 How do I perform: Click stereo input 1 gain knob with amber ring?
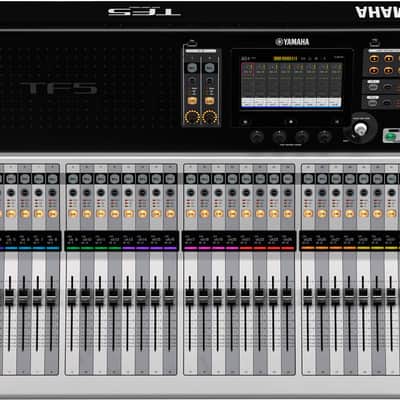pyautogui.click(x=192, y=117)
